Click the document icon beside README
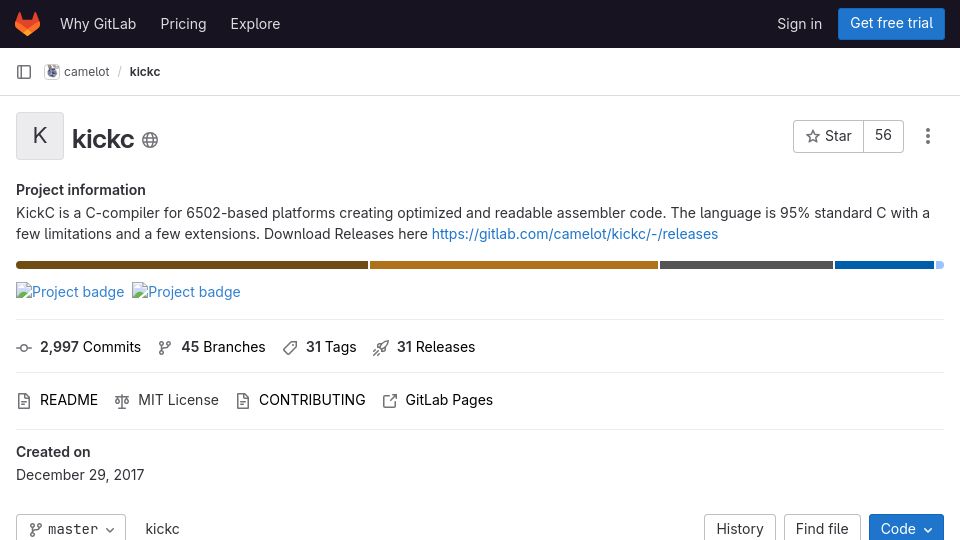This screenshot has width=960, height=540. pyautogui.click(x=24, y=401)
